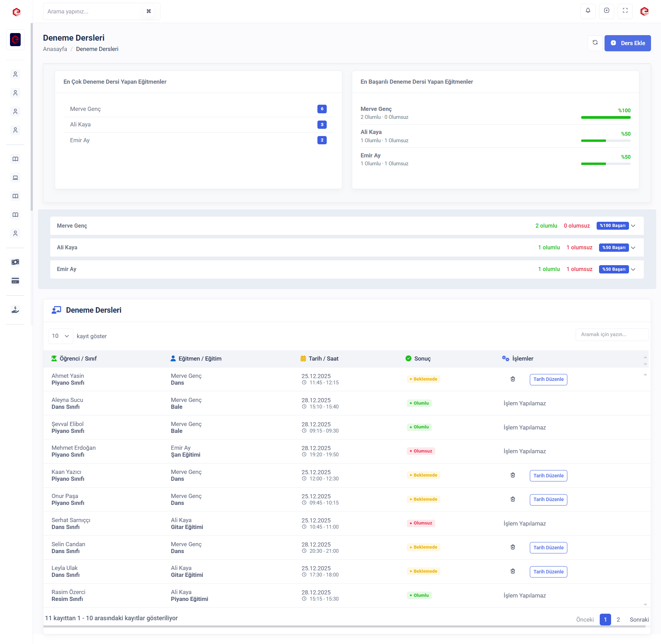This screenshot has width=661, height=644.
Task: Open the 10 kayıt göster dropdown
Action: (61, 336)
